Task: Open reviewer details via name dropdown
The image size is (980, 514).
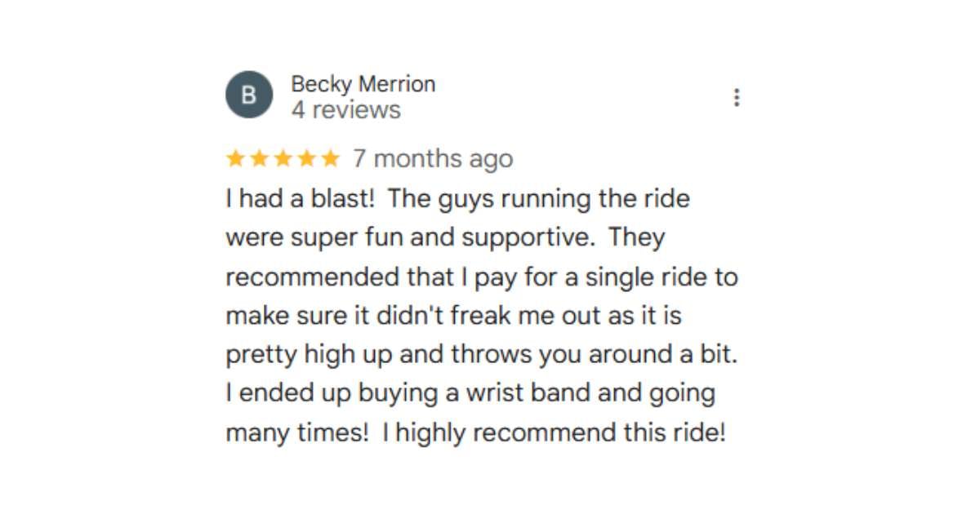Action: (363, 84)
